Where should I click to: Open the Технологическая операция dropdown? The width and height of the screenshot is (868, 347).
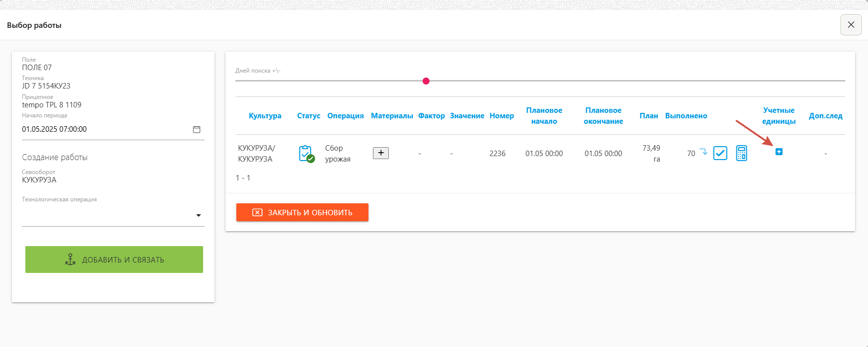(x=198, y=216)
